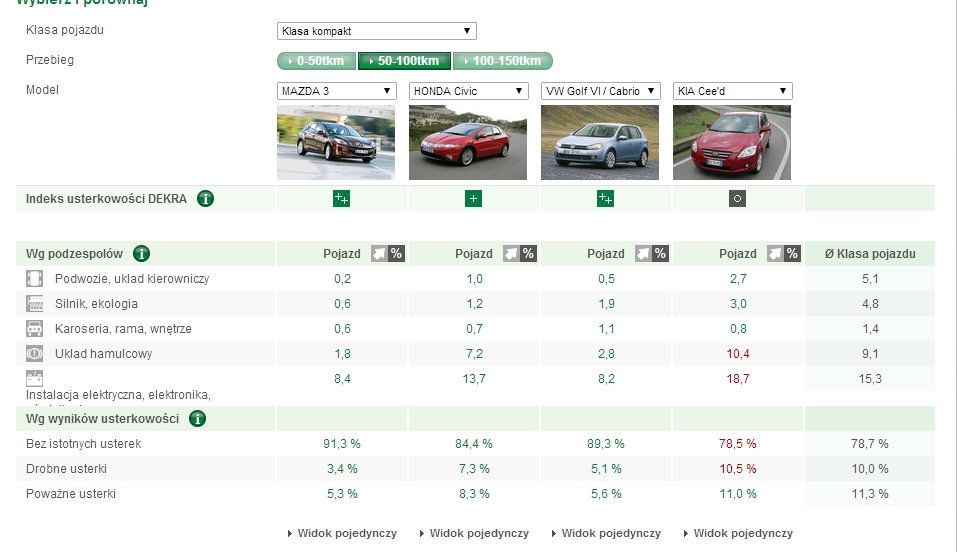Image resolution: width=957 pixels, height=552 pixels.
Task: Toggle percent view in Mazda 3 column
Action: pos(396,254)
